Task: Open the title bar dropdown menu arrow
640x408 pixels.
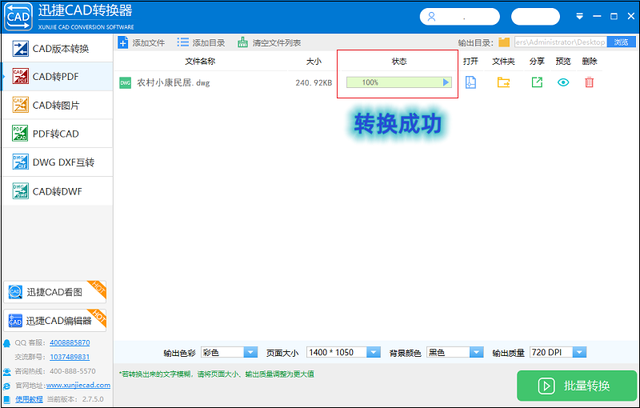Action: tap(579, 16)
